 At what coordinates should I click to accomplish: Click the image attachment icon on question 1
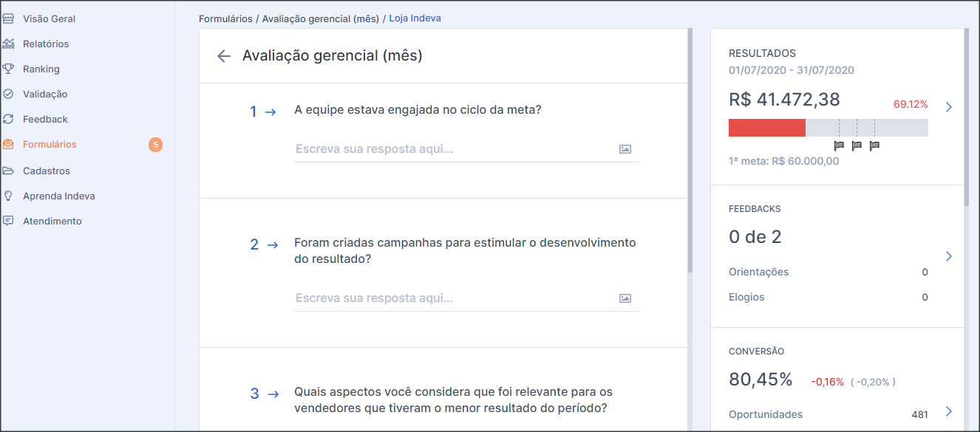click(x=625, y=148)
